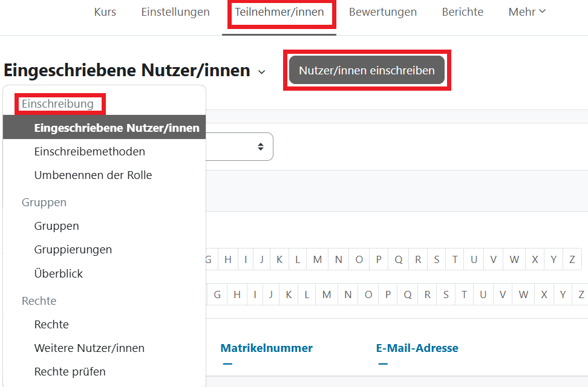
Task: Filter by letter Z in upper alphabet row
Action: (x=572, y=259)
